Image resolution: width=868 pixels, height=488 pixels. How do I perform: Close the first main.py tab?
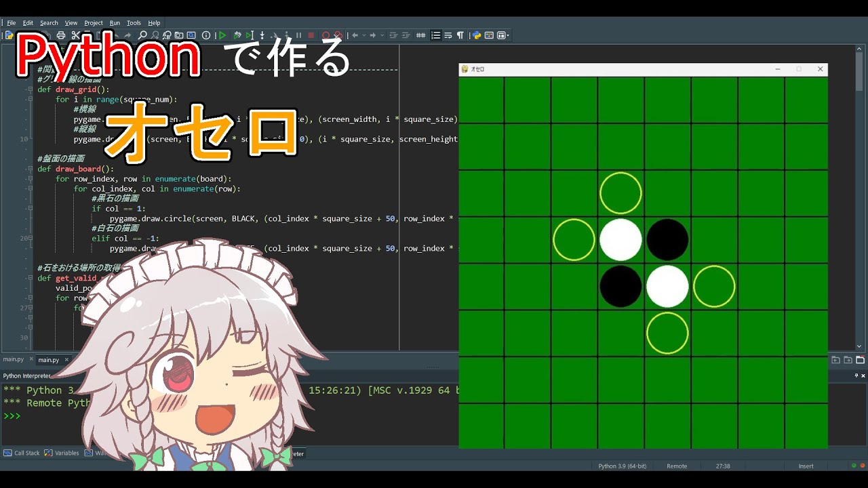[x=31, y=359]
